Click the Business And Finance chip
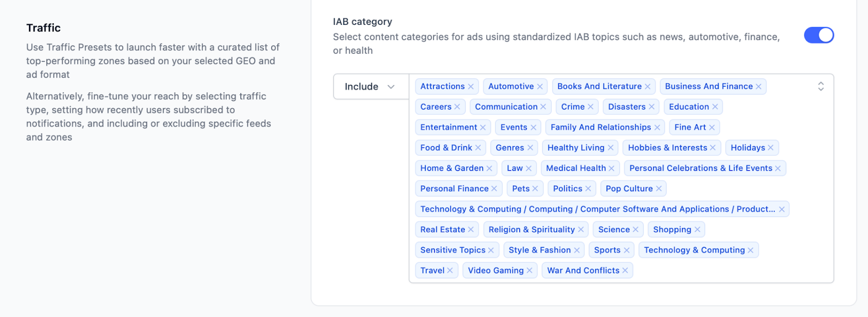The width and height of the screenshot is (868, 317). (709, 87)
